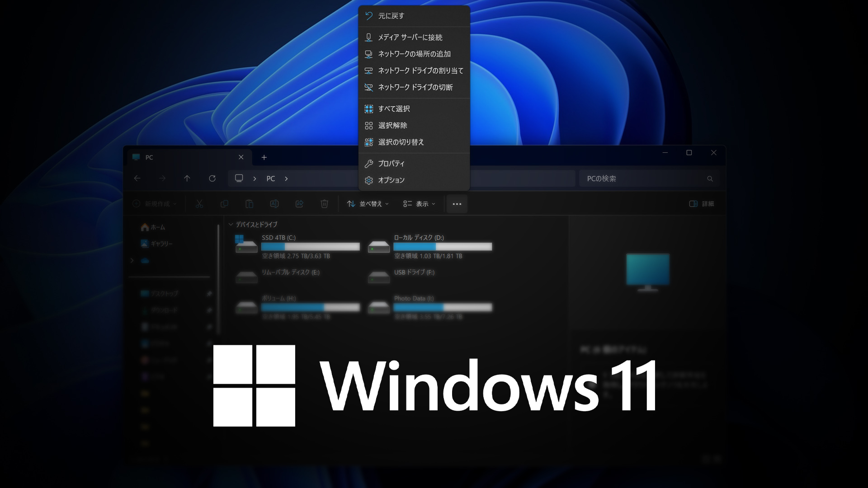Click the Share toolbar icon
This screenshot has width=868, height=488.
pyautogui.click(x=299, y=204)
